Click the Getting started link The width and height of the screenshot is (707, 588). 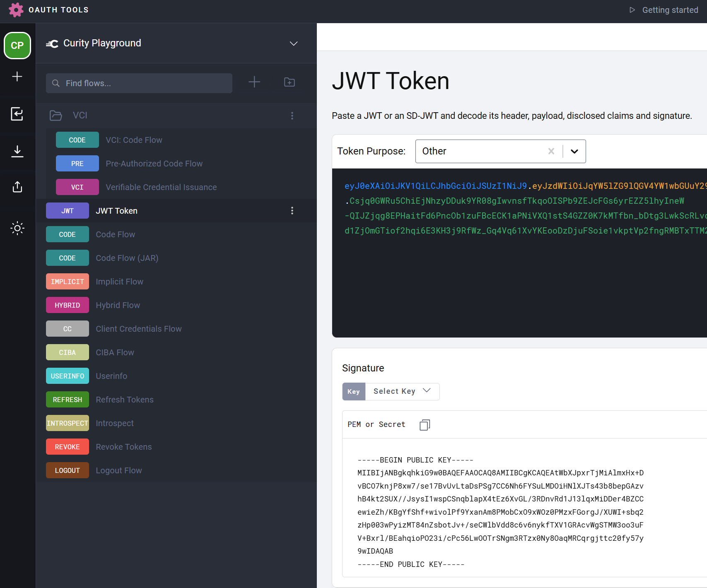click(664, 10)
